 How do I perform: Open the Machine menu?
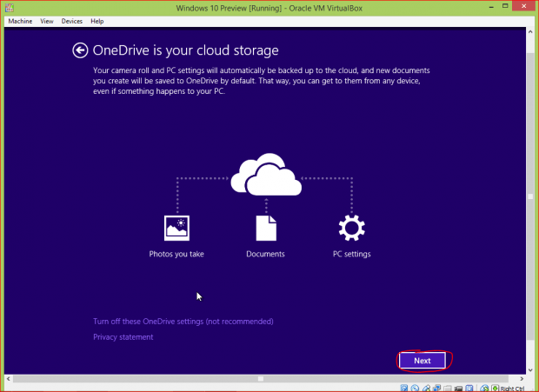point(20,22)
